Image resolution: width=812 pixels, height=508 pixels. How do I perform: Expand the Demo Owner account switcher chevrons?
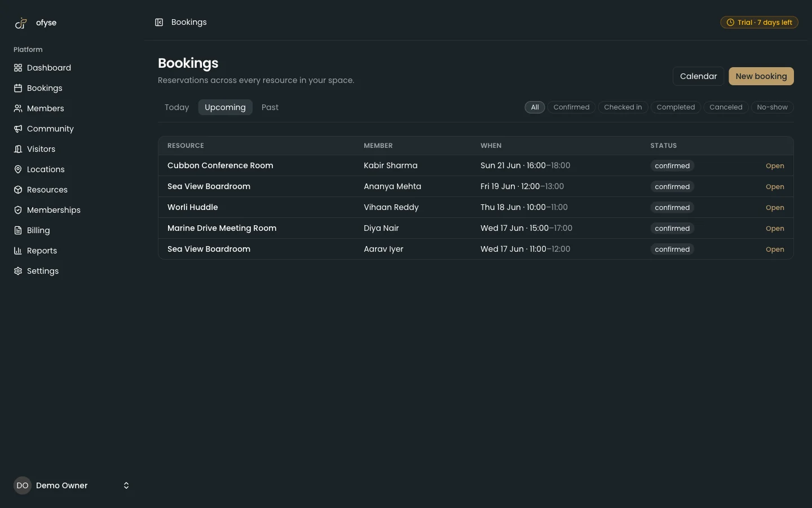[126, 485]
